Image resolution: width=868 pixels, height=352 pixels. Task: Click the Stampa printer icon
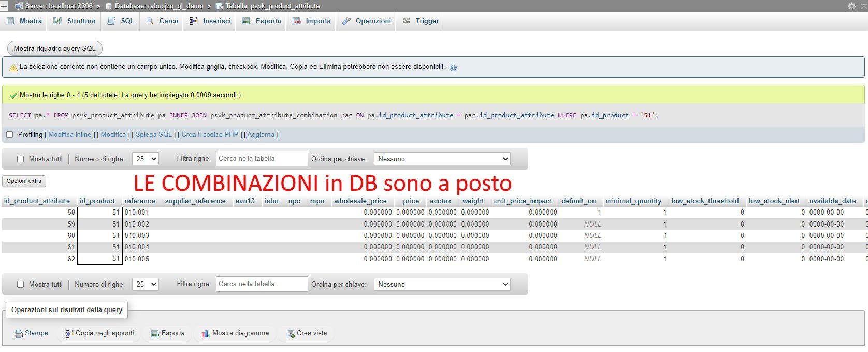[x=19, y=334]
